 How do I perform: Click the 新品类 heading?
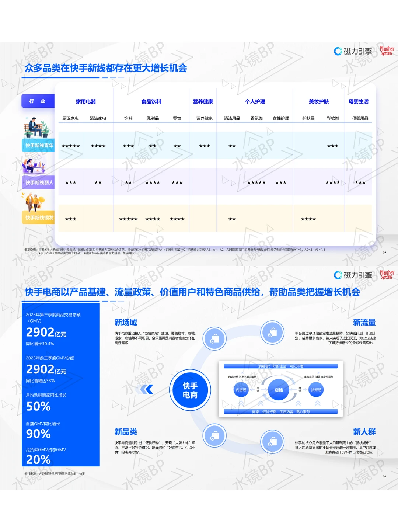click(x=126, y=432)
